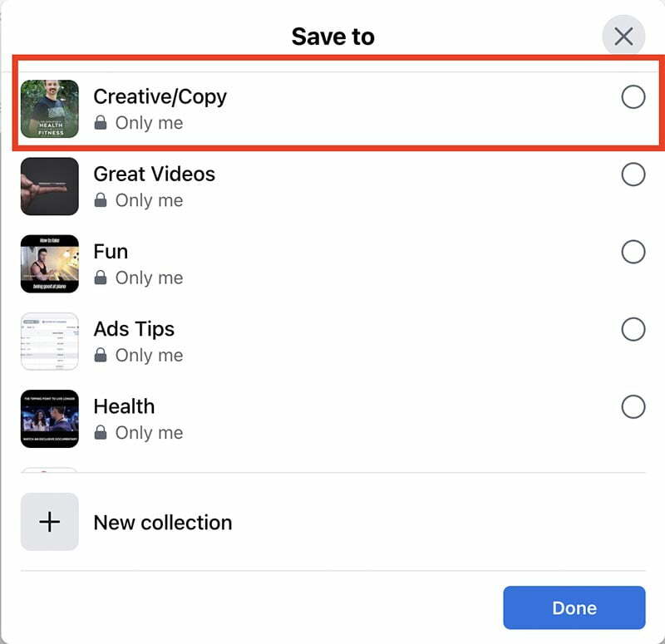The image size is (665, 644).
Task: Click the lock icon under Fun
Action: [x=101, y=278]
